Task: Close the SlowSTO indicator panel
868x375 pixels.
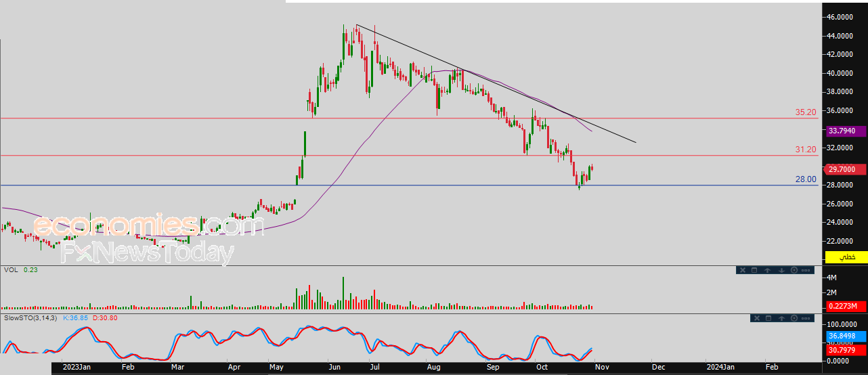Action: point(757,318)
